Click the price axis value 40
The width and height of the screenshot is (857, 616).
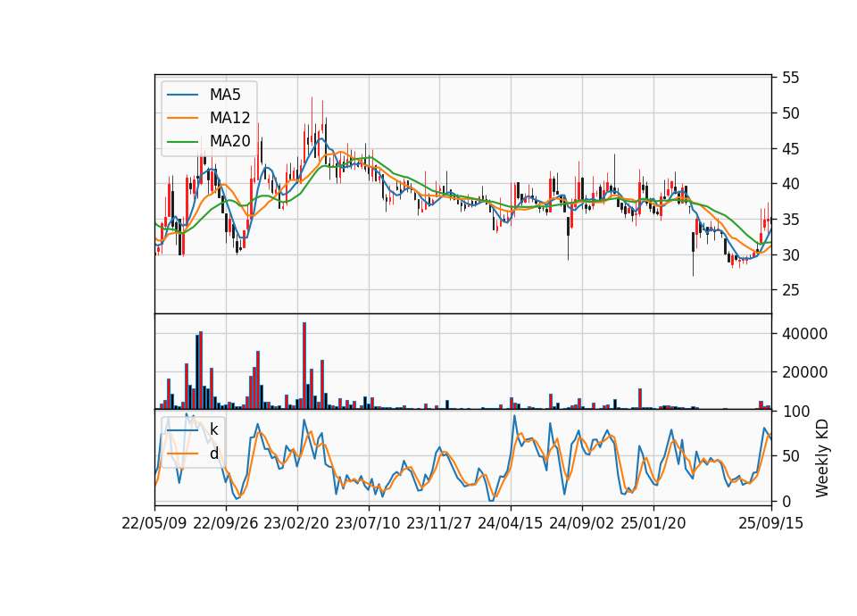(791, 184)
